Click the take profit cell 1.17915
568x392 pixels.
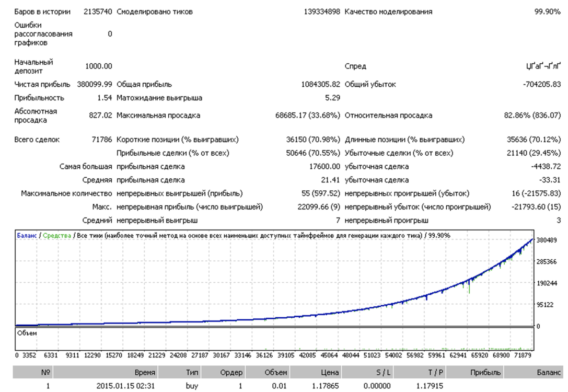click(429, 386)
